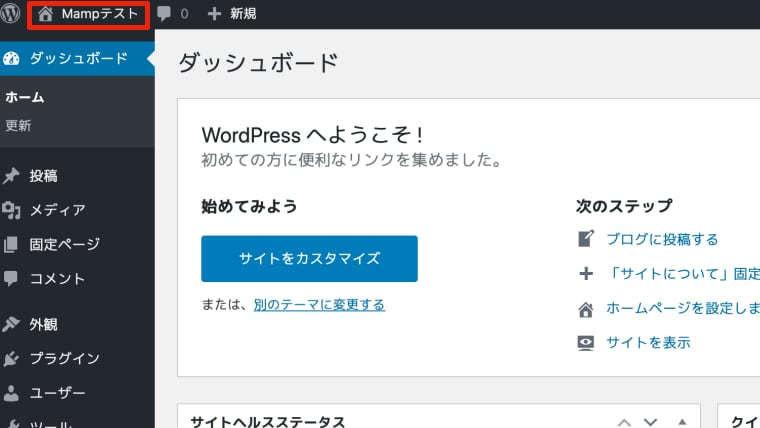Viewport: 760px width, 428px height.
Task: Open the コメント sidebar menu
Action: tap(57, 278)
